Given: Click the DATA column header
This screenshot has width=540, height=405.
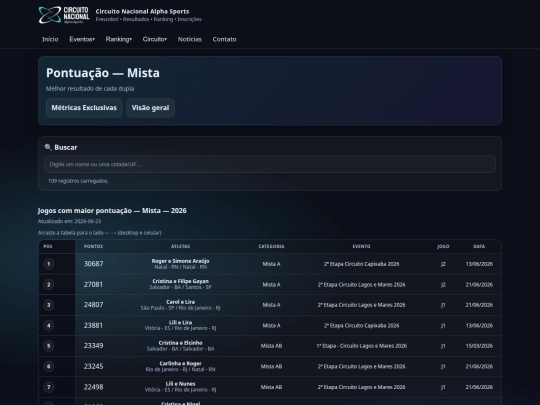Looking at the screenshot, I should [x=479, y=247].
